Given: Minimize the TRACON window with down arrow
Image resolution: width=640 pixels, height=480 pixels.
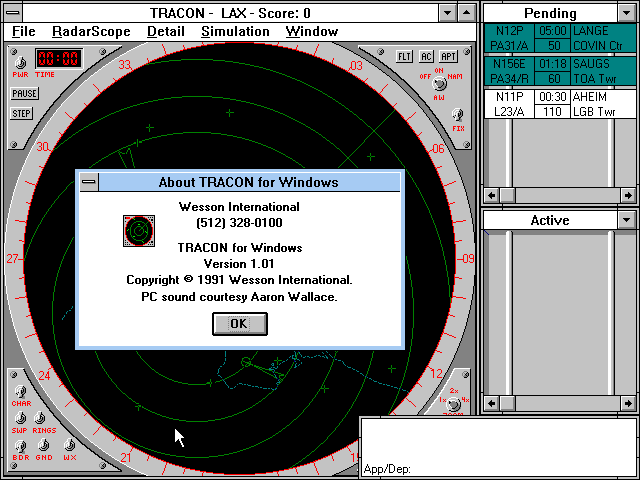Looking at the screenshot, I should click(448, 13).
